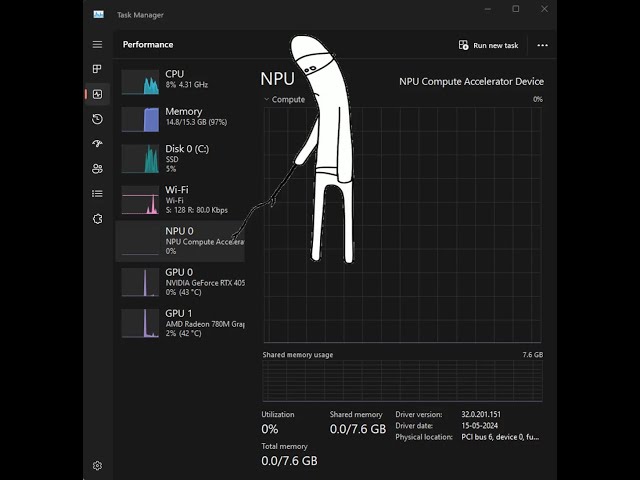Viewport: 640px width, 480px height.
Task: Maximize the Task Manager window
Action: click(x=516, y=9)
